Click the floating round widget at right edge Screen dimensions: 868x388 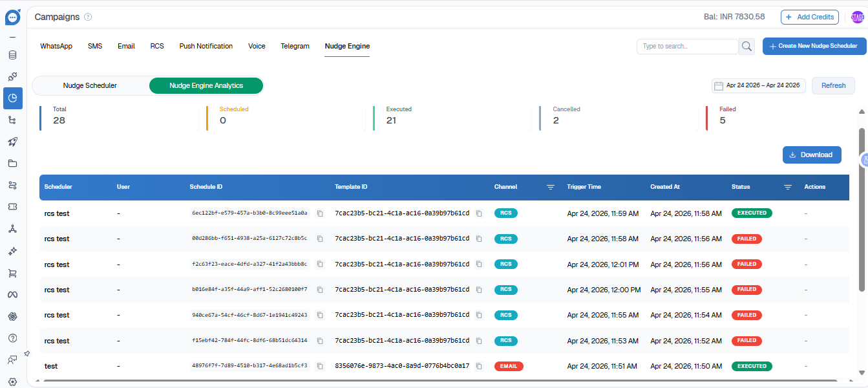864,160
